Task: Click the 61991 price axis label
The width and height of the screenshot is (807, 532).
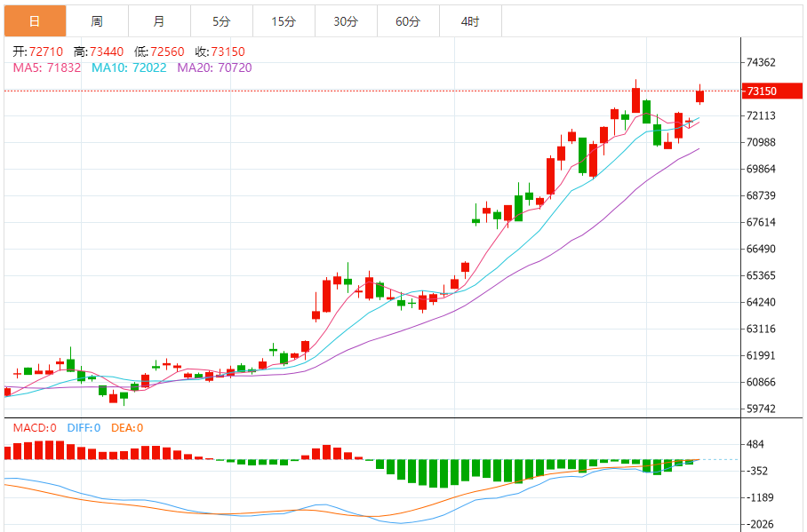Action: [761, 355]
